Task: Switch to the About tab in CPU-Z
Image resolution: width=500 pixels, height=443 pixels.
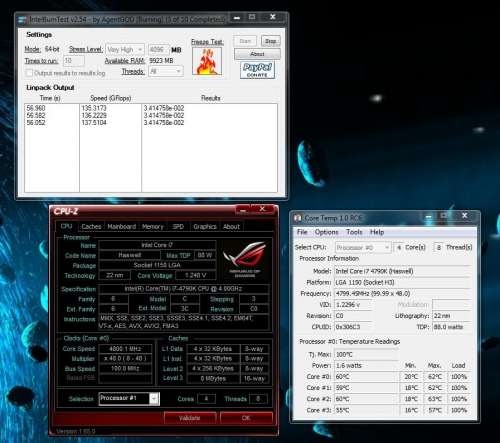Action: tap(231, 227)
